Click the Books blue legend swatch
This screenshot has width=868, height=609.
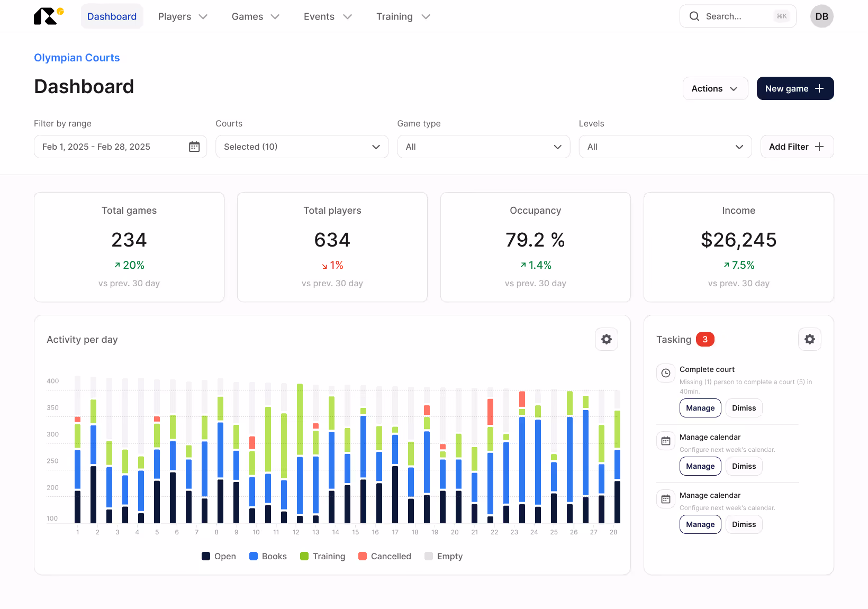[254, 556]
